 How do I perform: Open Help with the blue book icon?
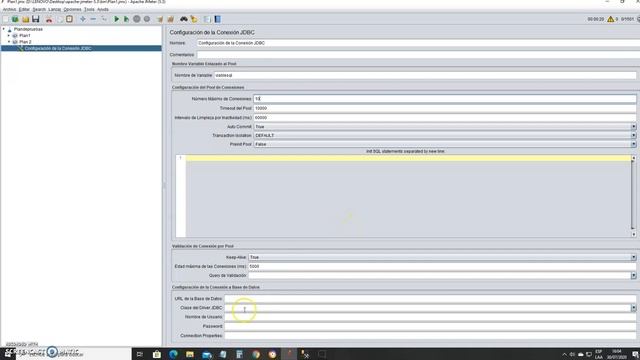point(218,19)
